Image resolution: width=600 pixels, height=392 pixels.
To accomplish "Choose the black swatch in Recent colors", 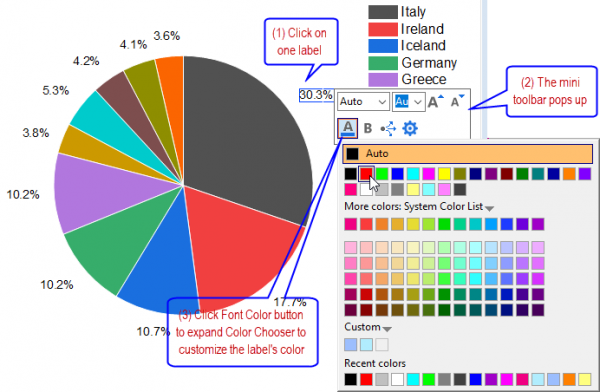I will (351, 379).
